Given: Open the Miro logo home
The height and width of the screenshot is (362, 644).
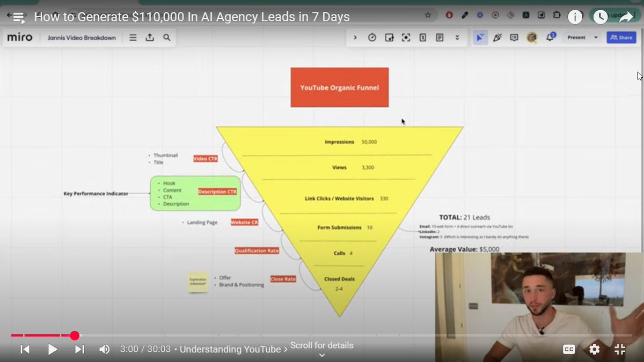Looking at the screenshot, I should pos(20,38).
